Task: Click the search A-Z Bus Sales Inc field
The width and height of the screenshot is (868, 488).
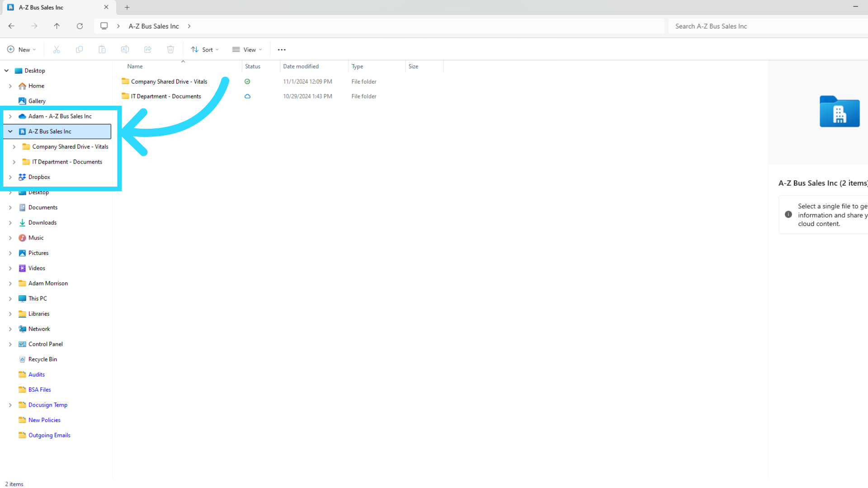Action: pos(769,26)
